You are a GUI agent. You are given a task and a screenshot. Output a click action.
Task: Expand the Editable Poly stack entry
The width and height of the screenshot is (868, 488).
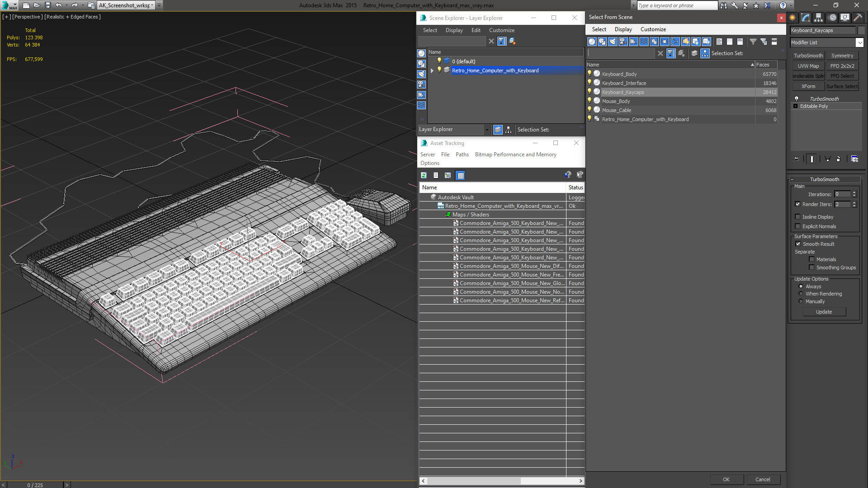795,106
